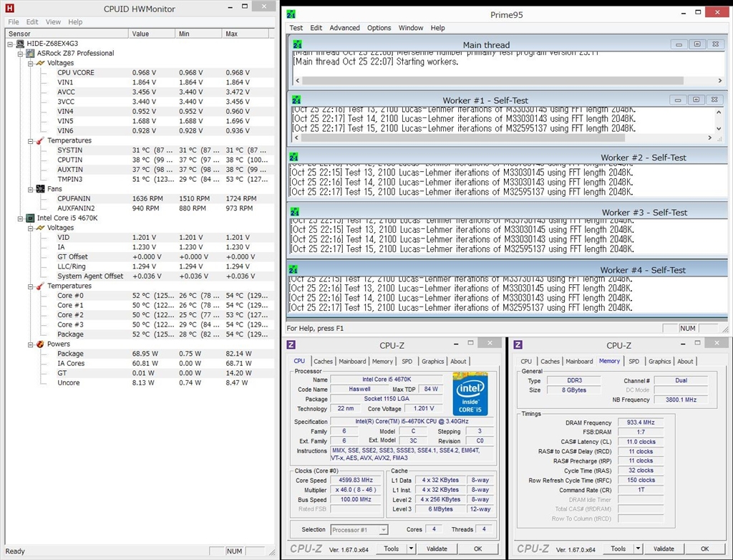Click the Worker #3 window icon
733x560 pixels.
[x=296, y=211]
